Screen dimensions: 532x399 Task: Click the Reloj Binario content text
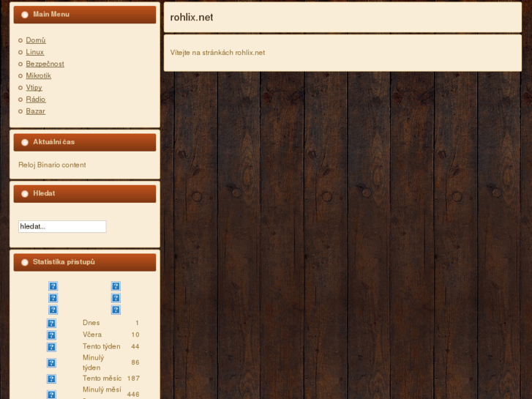coord(52,165)
